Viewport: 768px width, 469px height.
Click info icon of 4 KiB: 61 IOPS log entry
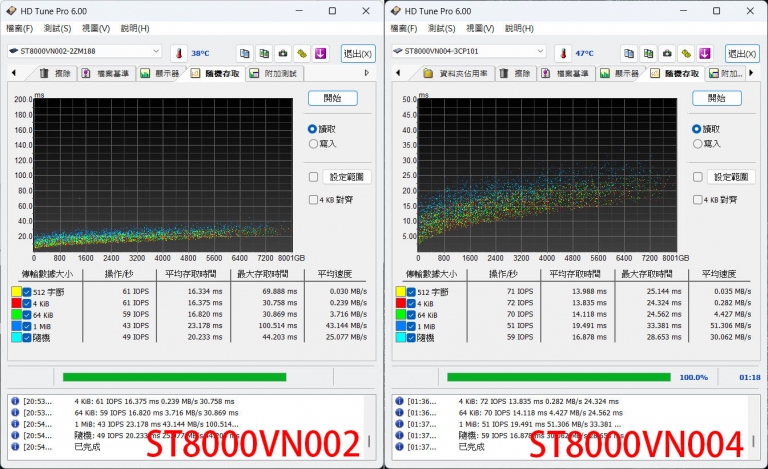15,401
